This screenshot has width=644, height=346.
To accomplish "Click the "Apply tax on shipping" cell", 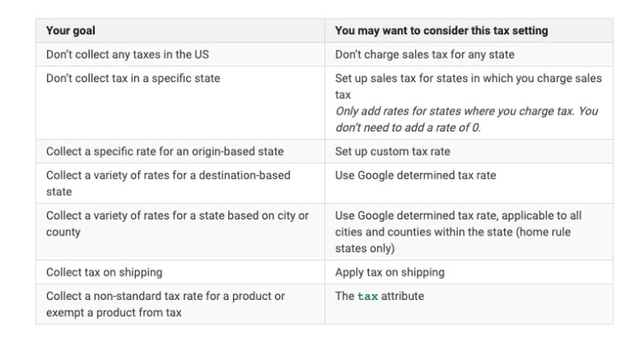I will (389, 272).
